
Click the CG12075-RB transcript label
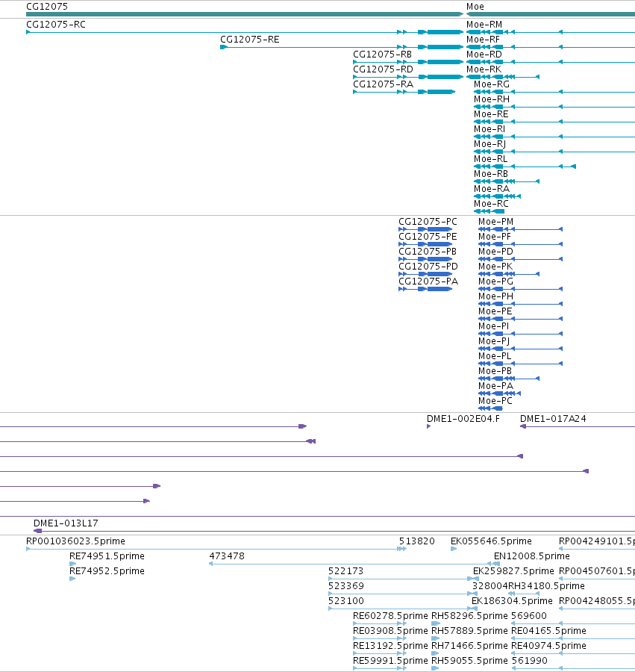(x=382, y=55)
